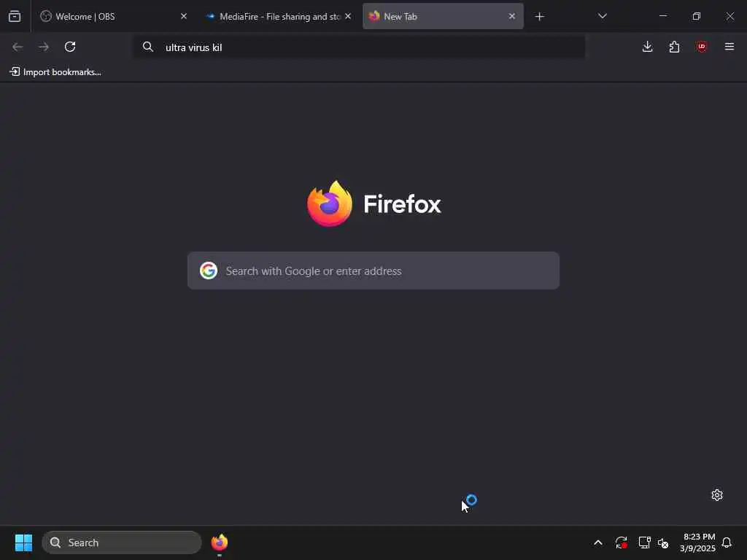
Task: Restore down the Firefox window
Action: point(696,16)
